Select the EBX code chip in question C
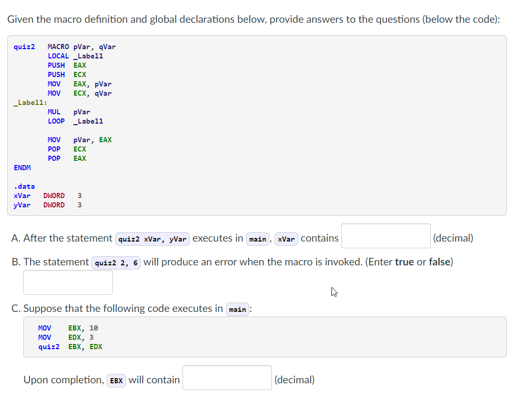 (116, 380)
